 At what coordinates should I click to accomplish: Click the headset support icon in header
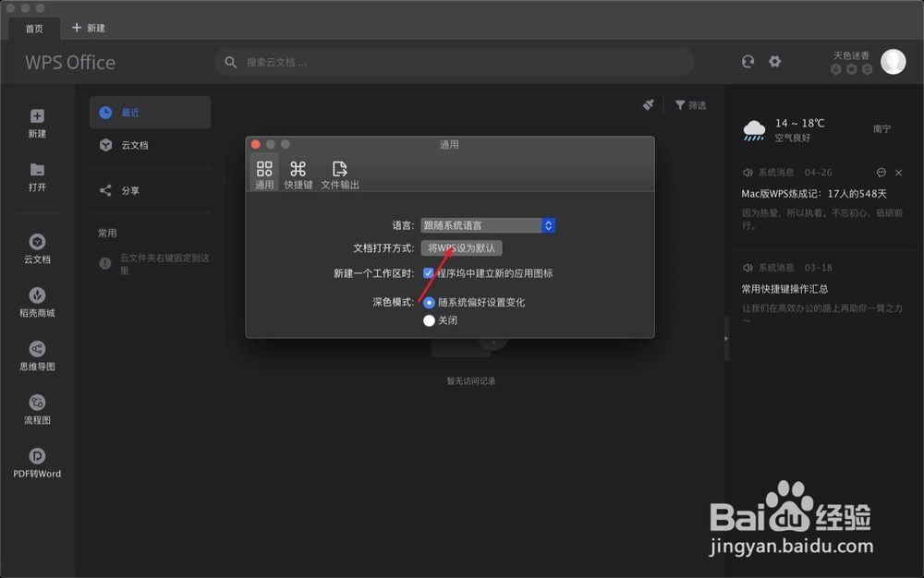click(748, 61)
